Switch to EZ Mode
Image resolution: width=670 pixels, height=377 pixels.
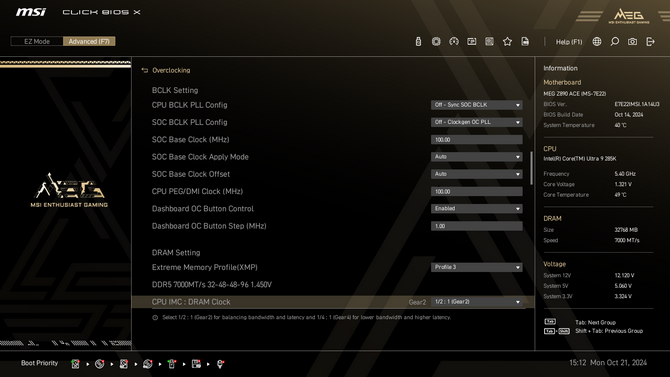pos(37,41)
